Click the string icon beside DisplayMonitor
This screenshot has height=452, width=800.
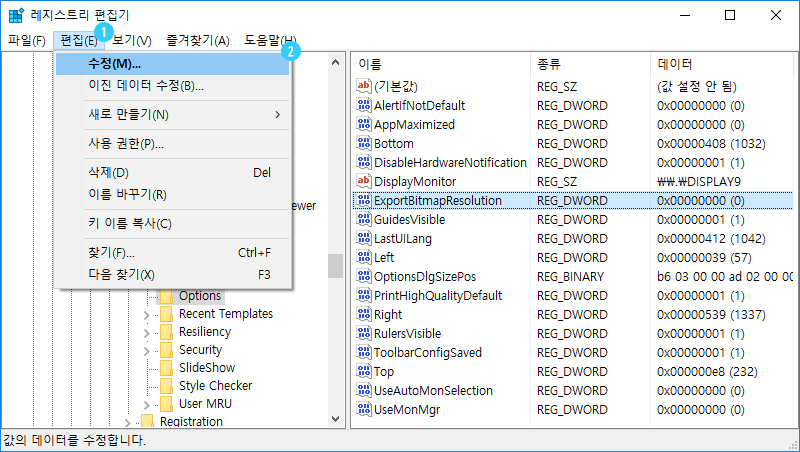(364, 181)
